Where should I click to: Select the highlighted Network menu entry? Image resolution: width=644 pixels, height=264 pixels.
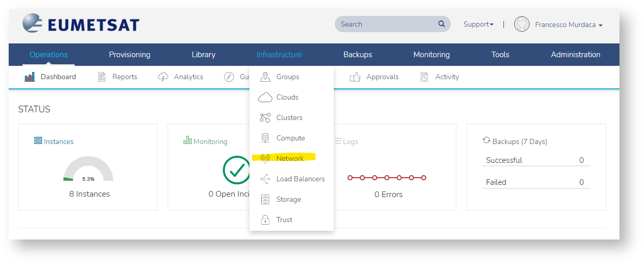[x=289, y=159]
